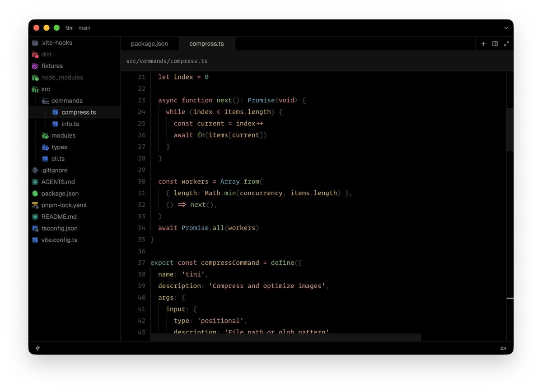Image resolution: width=542 pixels, height=392 pixels.
Task: Click the green icon beside package.json in sidebar
Action: pos(35,194)
